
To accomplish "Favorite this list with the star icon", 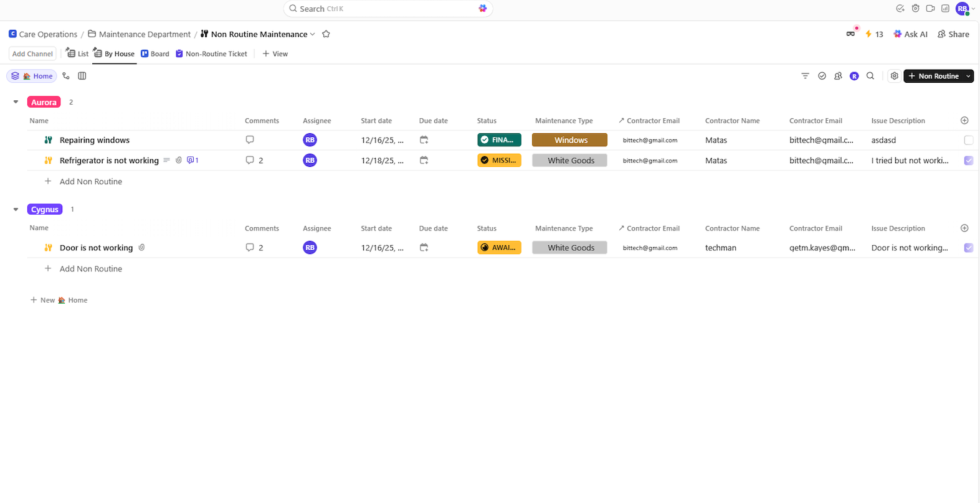I will (326, 34).
